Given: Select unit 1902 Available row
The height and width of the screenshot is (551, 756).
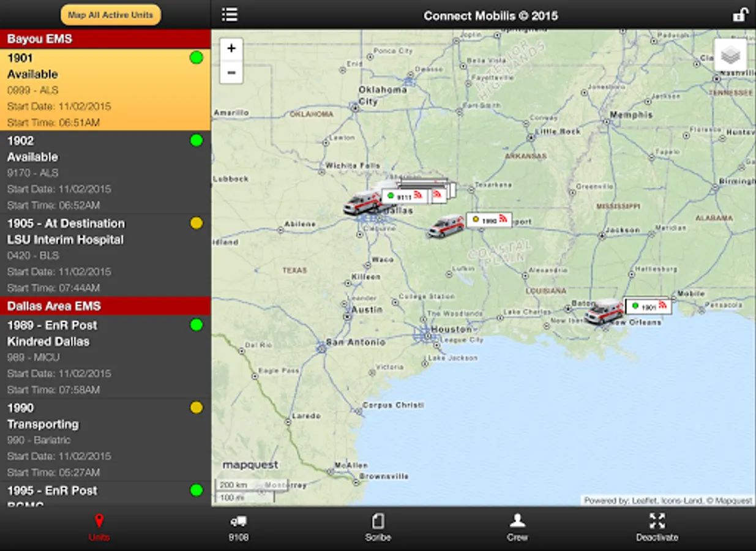Looking at the screenshot, I should coord(105,173).
